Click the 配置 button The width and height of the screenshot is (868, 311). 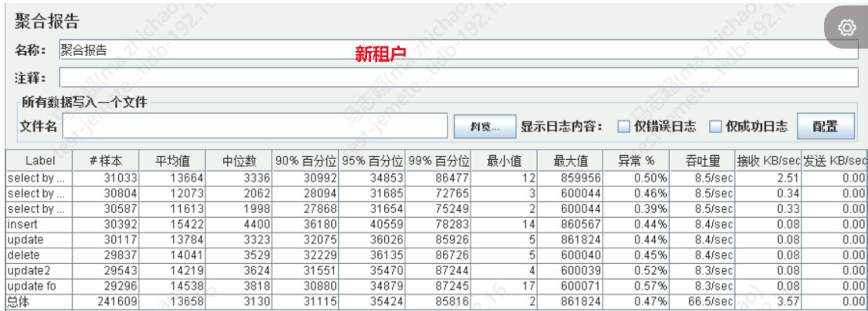[x=826, y=126]
